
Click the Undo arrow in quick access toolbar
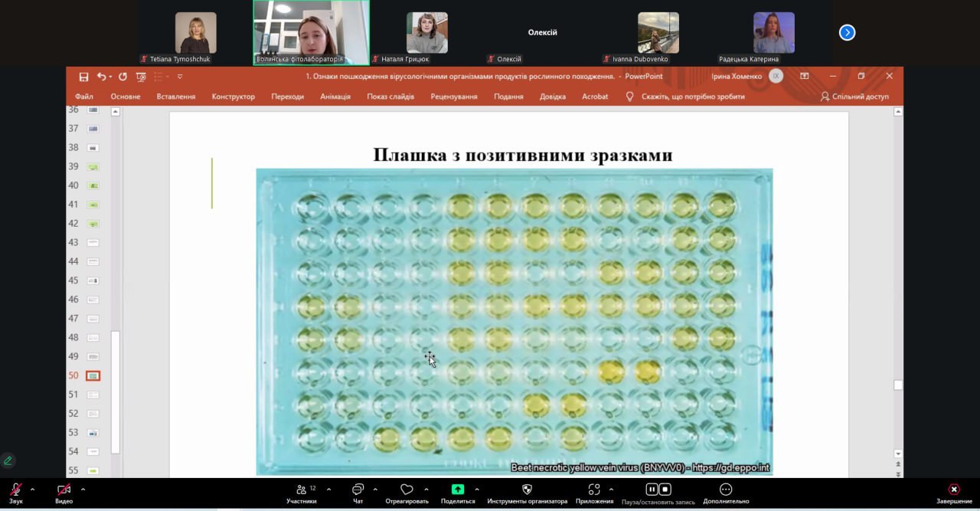[101, 77]
